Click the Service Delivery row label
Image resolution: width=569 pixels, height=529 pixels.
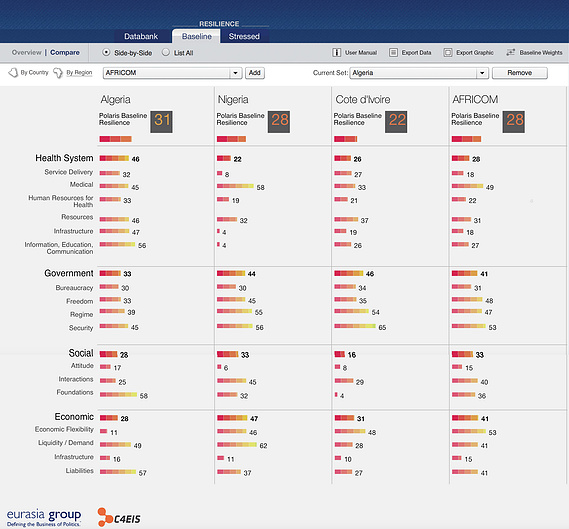click(69, 172)
